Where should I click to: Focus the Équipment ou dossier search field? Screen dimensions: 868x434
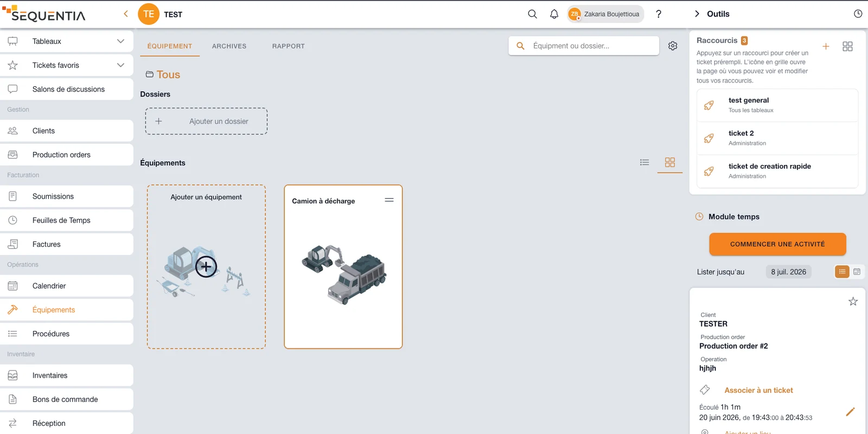tap(584, 46)
